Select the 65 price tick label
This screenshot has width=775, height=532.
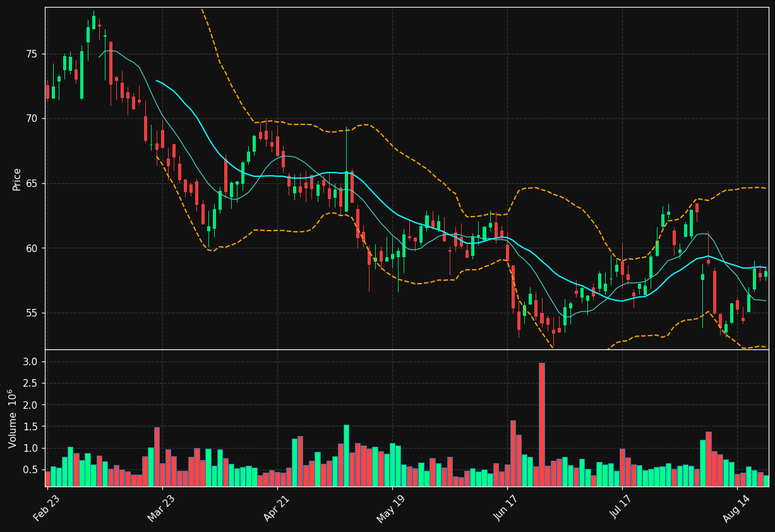click(x=31, y=184)
